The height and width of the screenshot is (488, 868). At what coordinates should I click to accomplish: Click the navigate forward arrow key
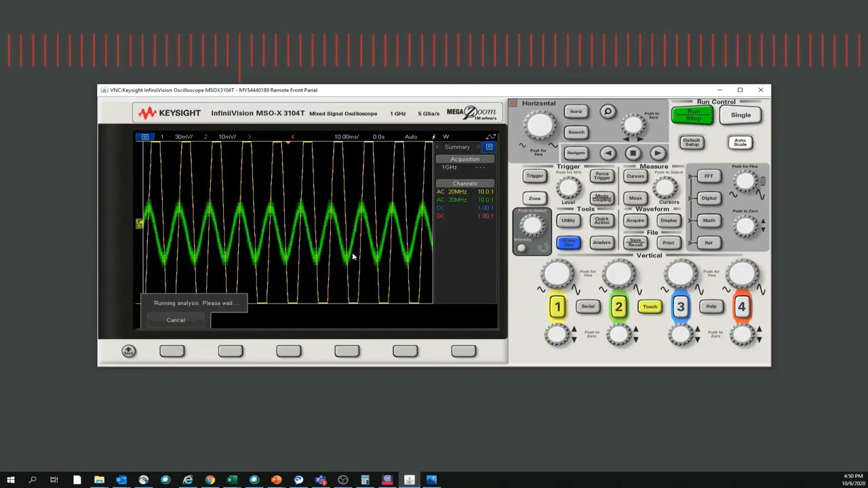658,153
